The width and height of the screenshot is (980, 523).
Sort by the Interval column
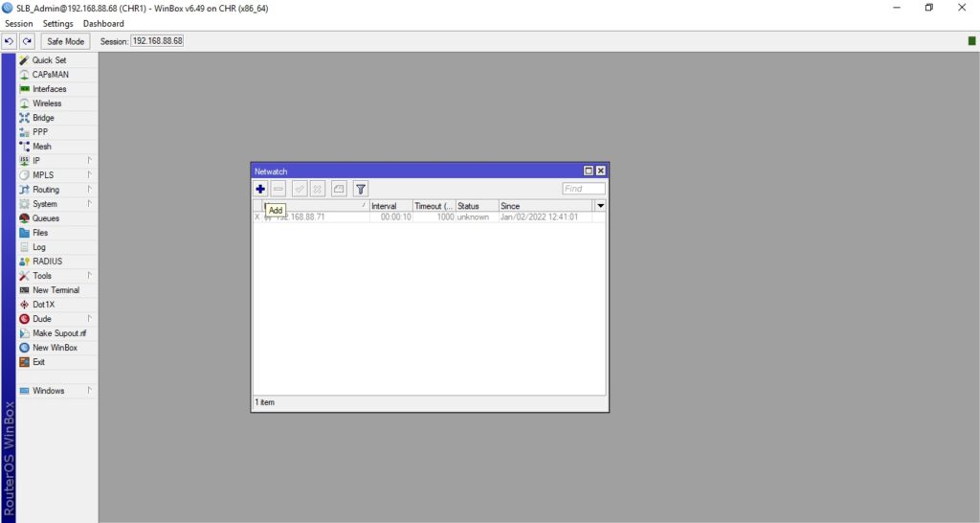pos(390,206)
